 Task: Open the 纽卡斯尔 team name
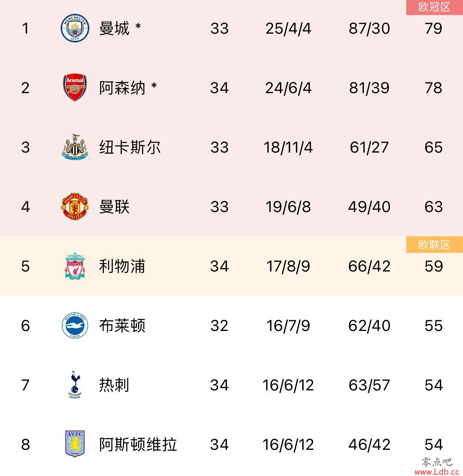pyautogui.click(x=130, y=147)
